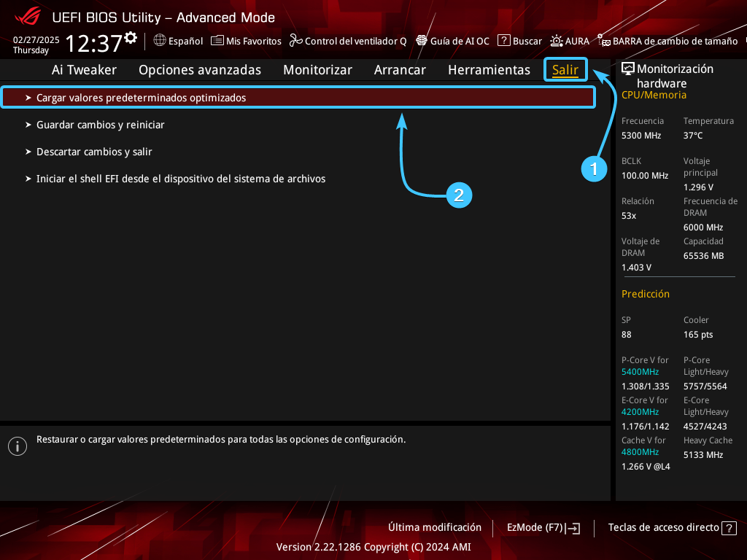Expand arrow beside Iniciar el shell EFI
747x560 pixels.
coord(28,179)
